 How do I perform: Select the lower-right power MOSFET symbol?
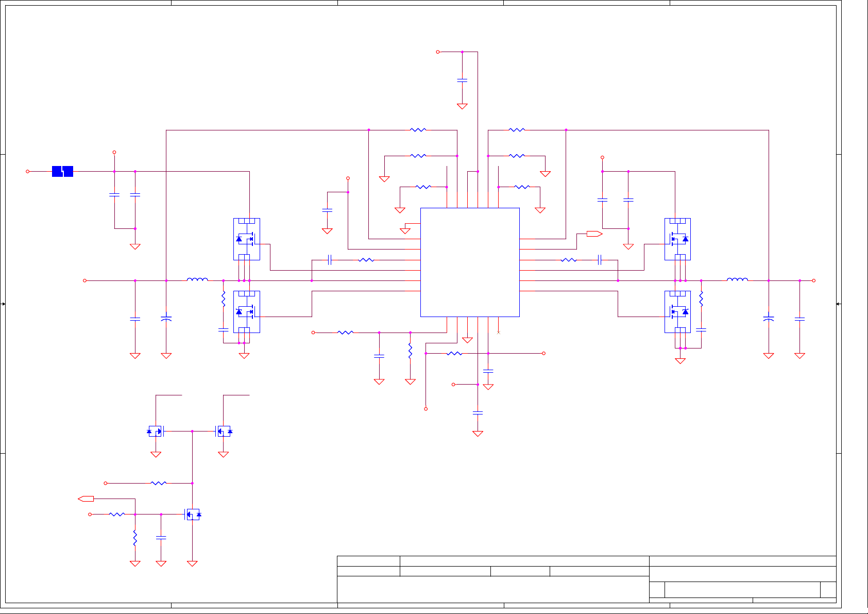pos(677,311)
